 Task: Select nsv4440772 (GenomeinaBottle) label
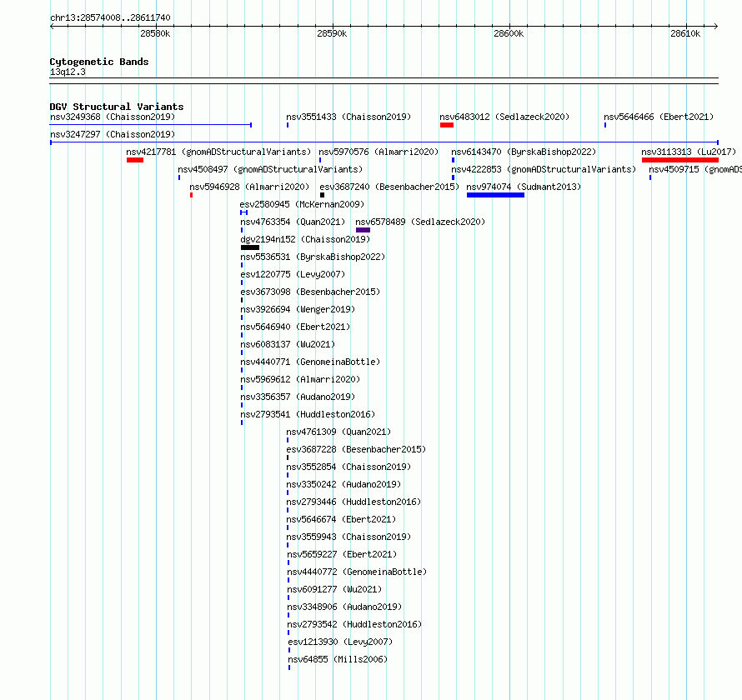tap(358, 572)
